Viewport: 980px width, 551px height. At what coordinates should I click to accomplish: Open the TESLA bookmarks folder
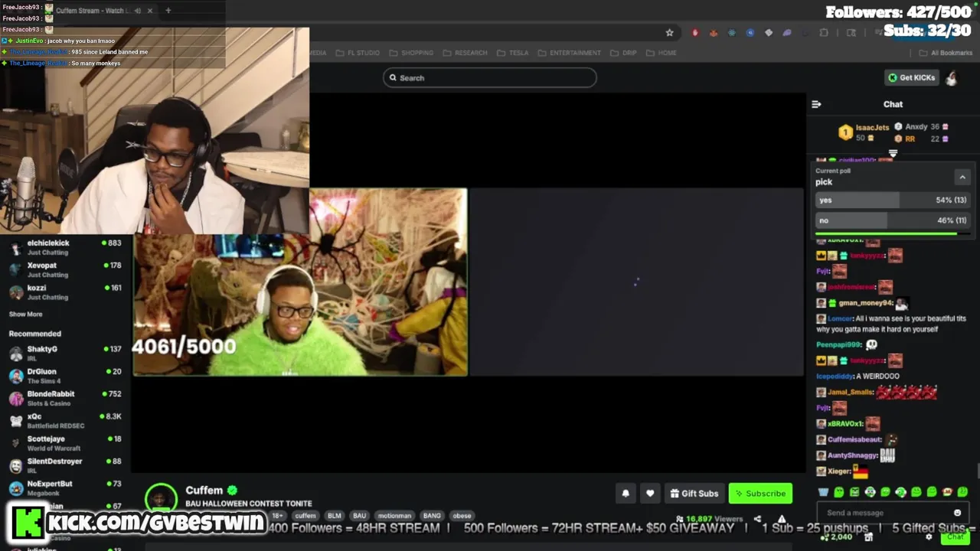(x=512, y=53)
